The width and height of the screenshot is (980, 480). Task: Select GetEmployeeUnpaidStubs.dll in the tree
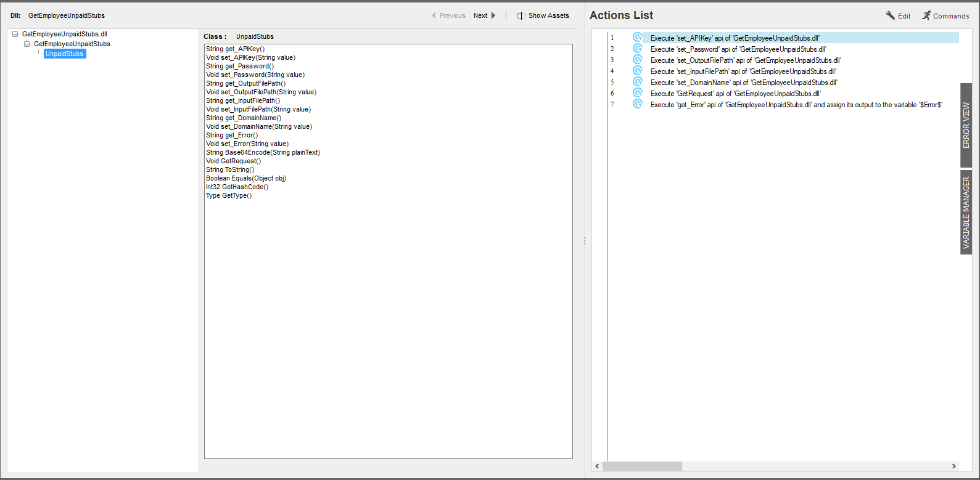(x=65, y=35)
